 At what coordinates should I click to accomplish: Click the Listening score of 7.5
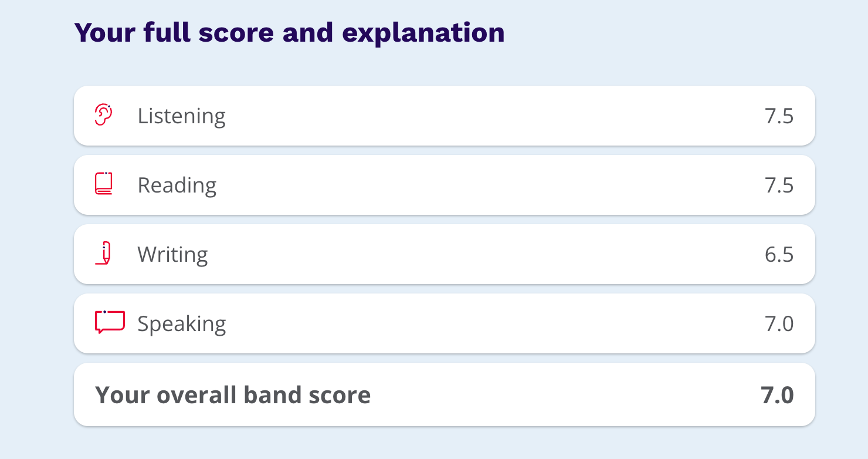[x=779, y=116]
